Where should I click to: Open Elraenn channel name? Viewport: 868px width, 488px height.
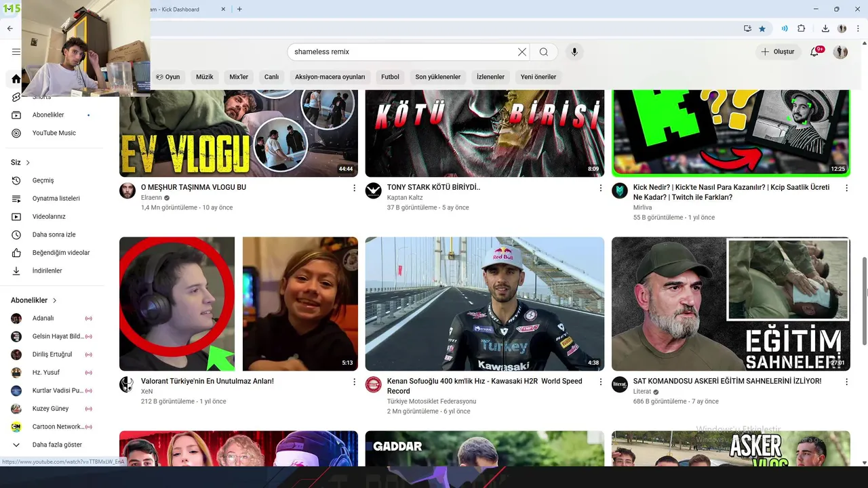click(152, 197)
